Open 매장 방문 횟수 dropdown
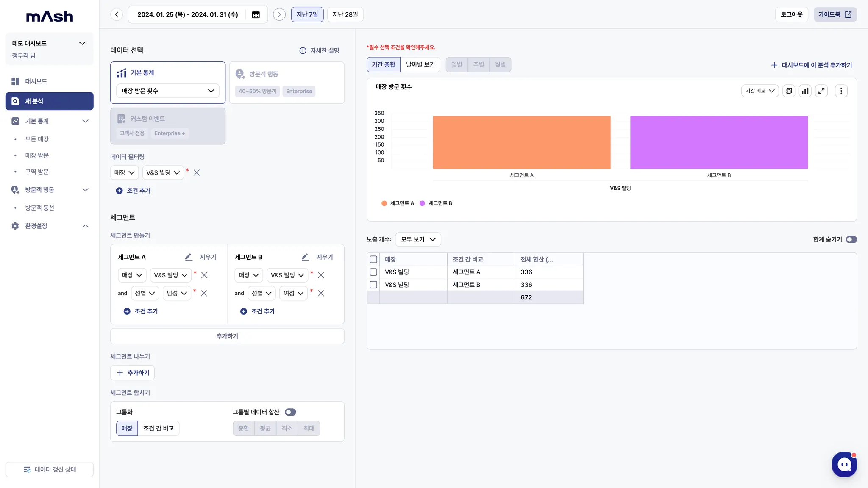 click(x=168, y=91)
